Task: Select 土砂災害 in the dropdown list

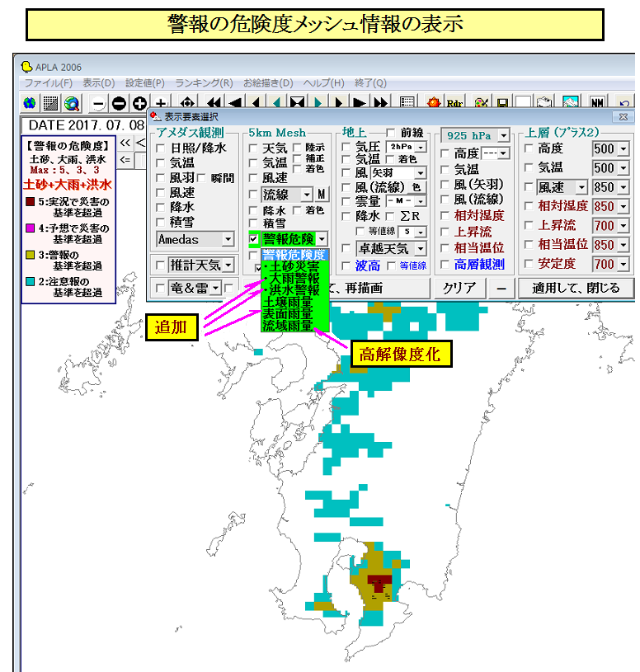Action: pyautogui.click(x=295, y=266)
